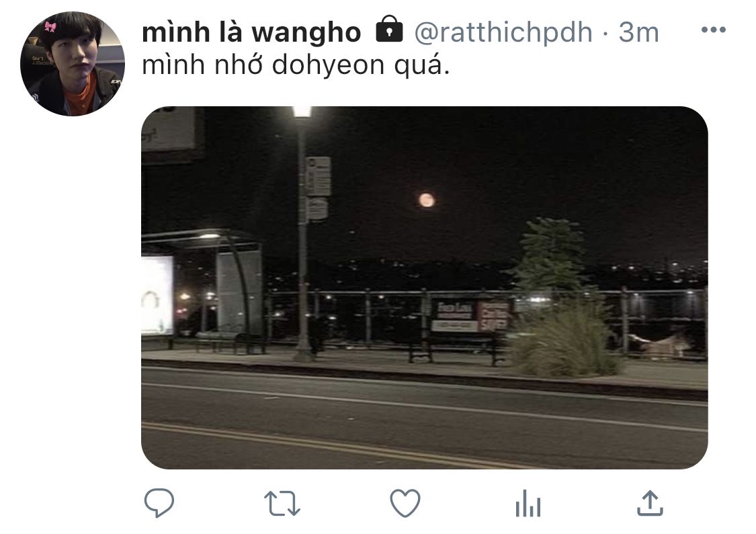The width and height of the screenshot is (756, 534).
Task: Tap the retweet arrows icon
Action: point(282,504)
